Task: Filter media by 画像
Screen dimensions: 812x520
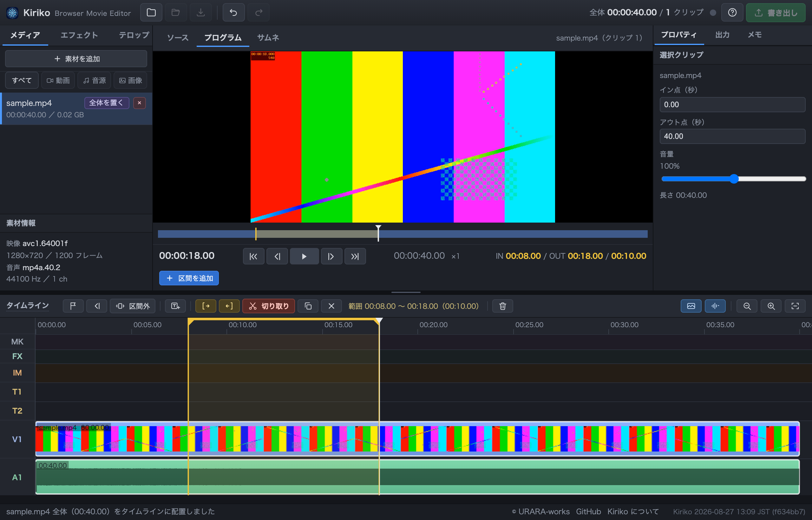Action: click(130, 80)
